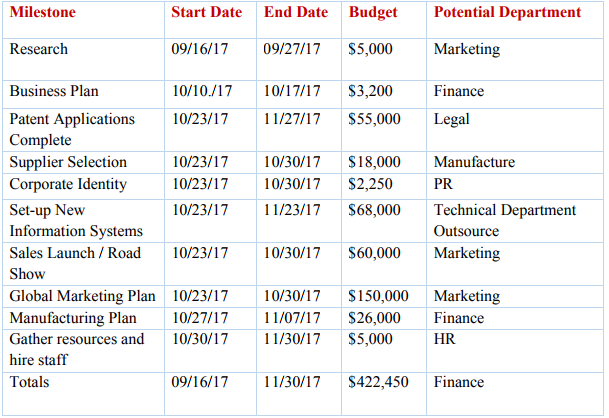The image size is (609, 418).
Task: Click the Supplier Selection milestone cell
Action: coord(68,162)
